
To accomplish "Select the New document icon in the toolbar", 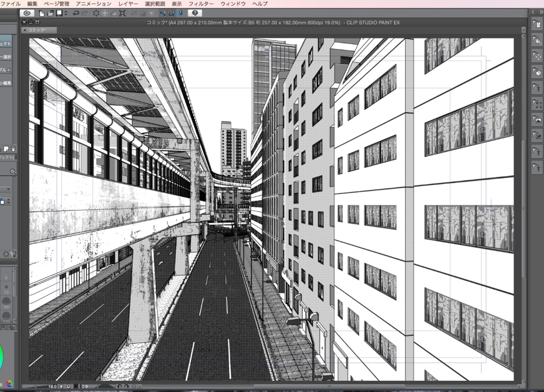I will 41,13.
